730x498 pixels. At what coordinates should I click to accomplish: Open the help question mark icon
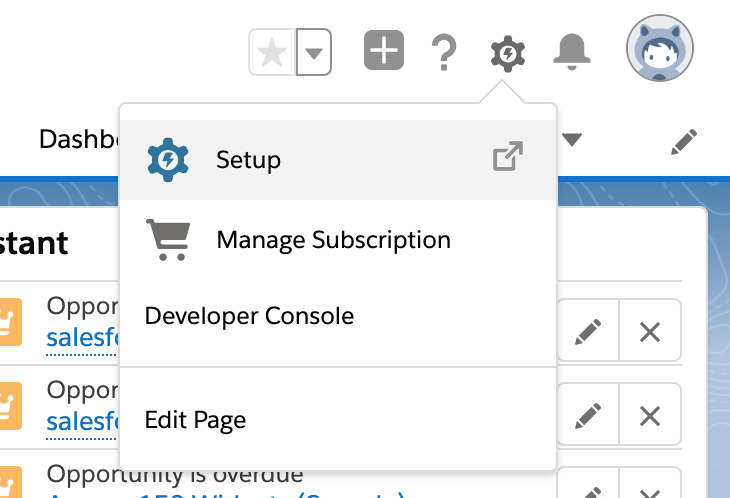pos(444,53)
